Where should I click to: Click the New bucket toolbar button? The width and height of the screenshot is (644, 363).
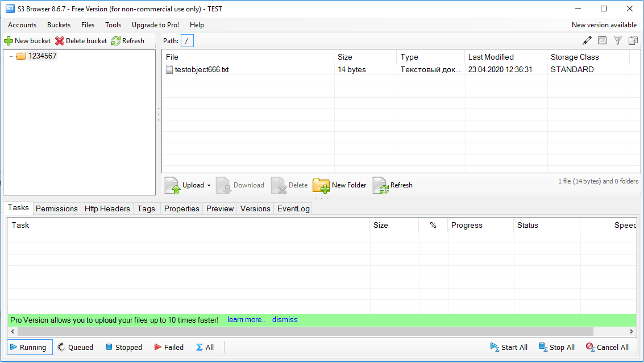[27, 41]
